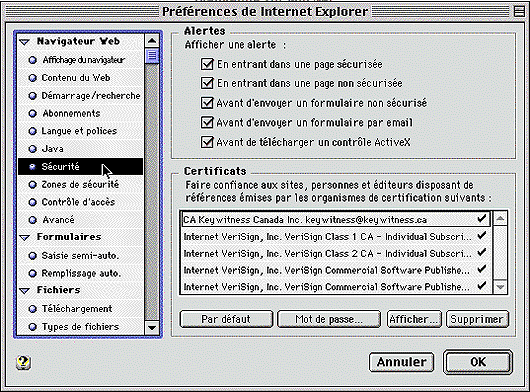Open Remplissage auto. preferences
This screenshot has height=392, width=530.
pyautogui.click(x=80, y=273)
